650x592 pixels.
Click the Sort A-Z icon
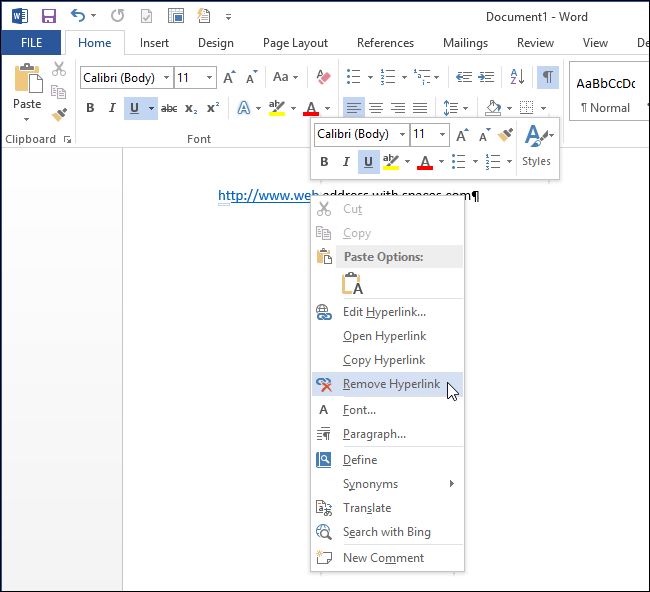(517, 77)
